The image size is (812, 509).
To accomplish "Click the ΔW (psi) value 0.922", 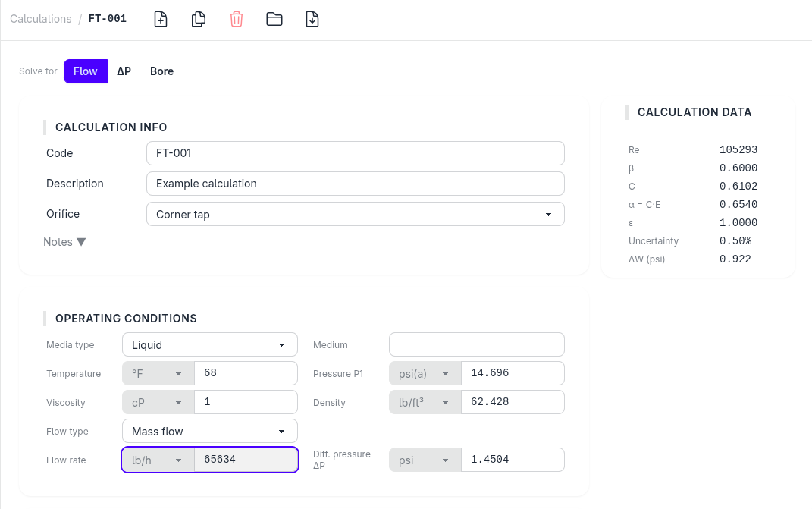I will pyautogui.click(x=735, y=259).
